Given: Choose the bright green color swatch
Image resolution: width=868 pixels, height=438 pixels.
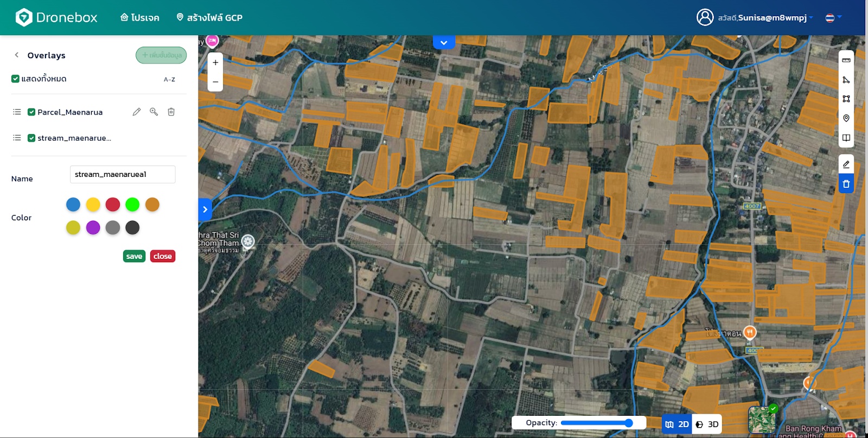Looking at the screenshot, I should [x=132, y=204].
